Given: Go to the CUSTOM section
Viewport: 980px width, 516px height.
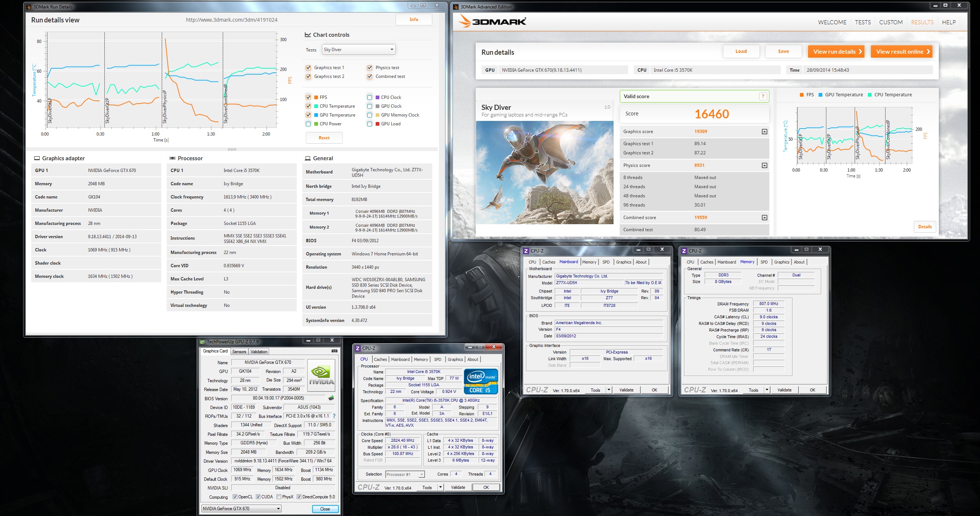Looking at the screenshot, I should (891, 22).
